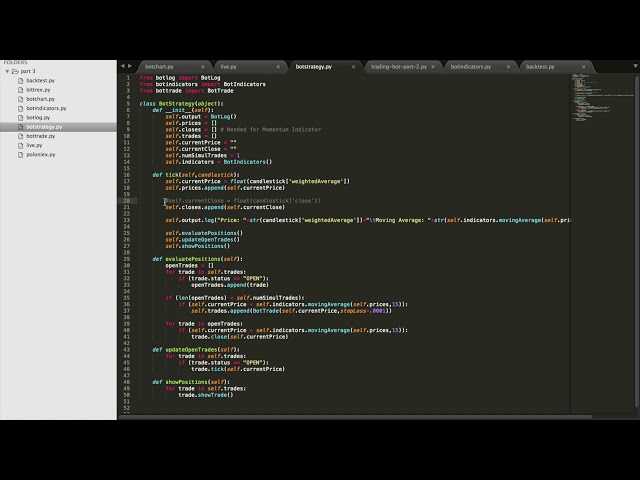Collapse the part 3 folder tree
640x480 pixels.
coord(7,71)
